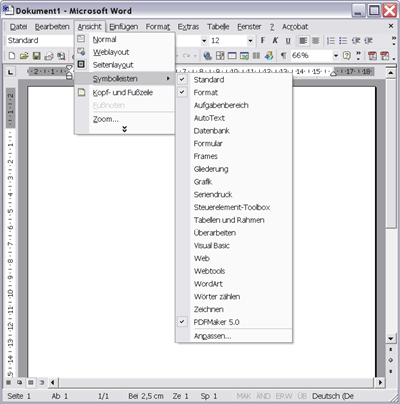Image resolution: width=400 pixels, height=404 pixels.
Task: Open the Extras menu
Action: tap(188, 27)
